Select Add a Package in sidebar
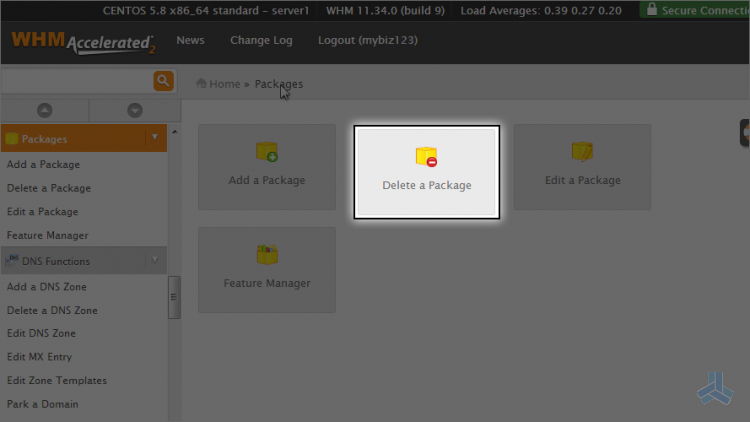The image size is (750, 422). click(x=44, y=165)
